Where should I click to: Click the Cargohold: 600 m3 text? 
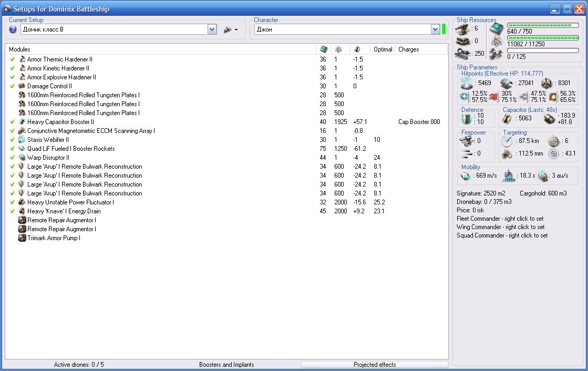pyautogui.click(x=543, y=193)
